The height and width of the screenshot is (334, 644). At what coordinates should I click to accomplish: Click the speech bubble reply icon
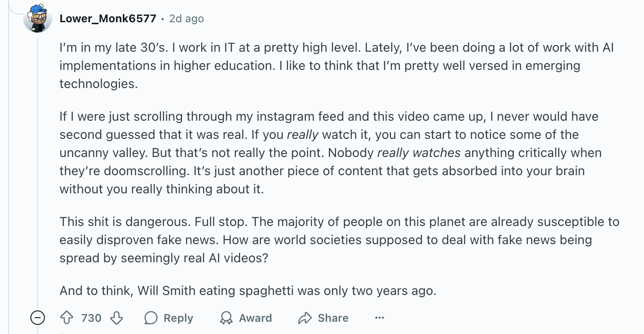[151, 318]
